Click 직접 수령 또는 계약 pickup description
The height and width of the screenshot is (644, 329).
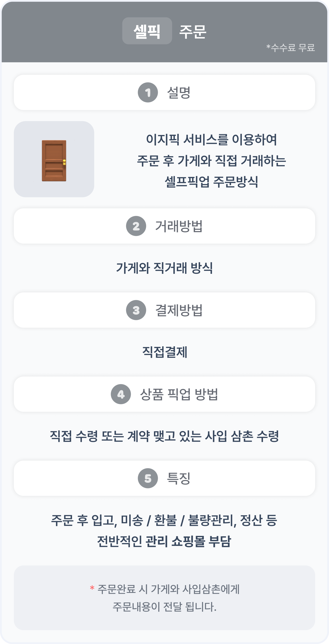[x=164, y=436]
